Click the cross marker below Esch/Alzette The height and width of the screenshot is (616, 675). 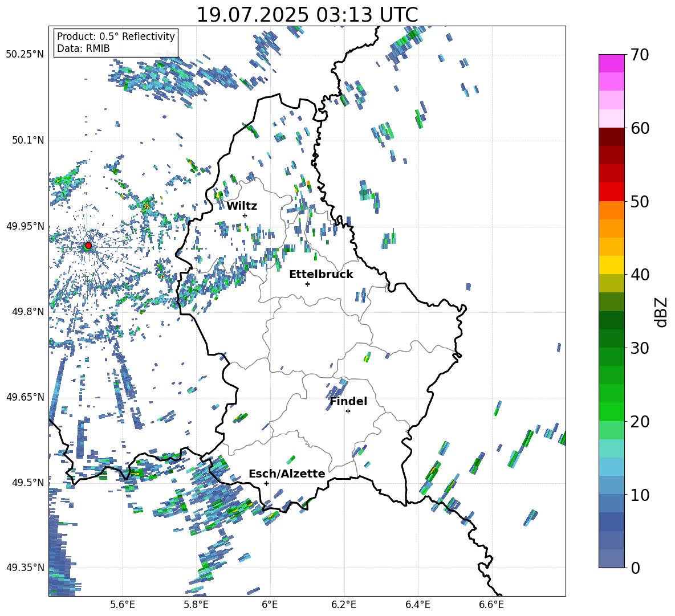(266, 483)
